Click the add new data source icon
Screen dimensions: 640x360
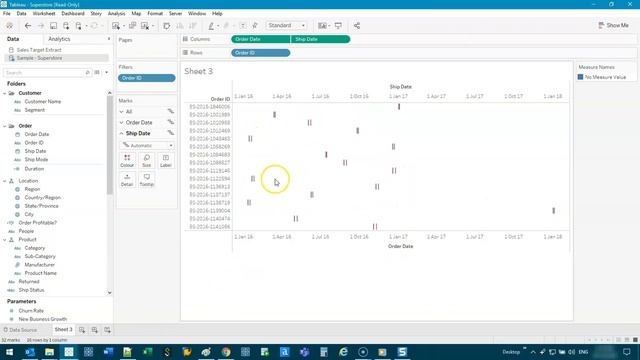[x=66, y=26]
